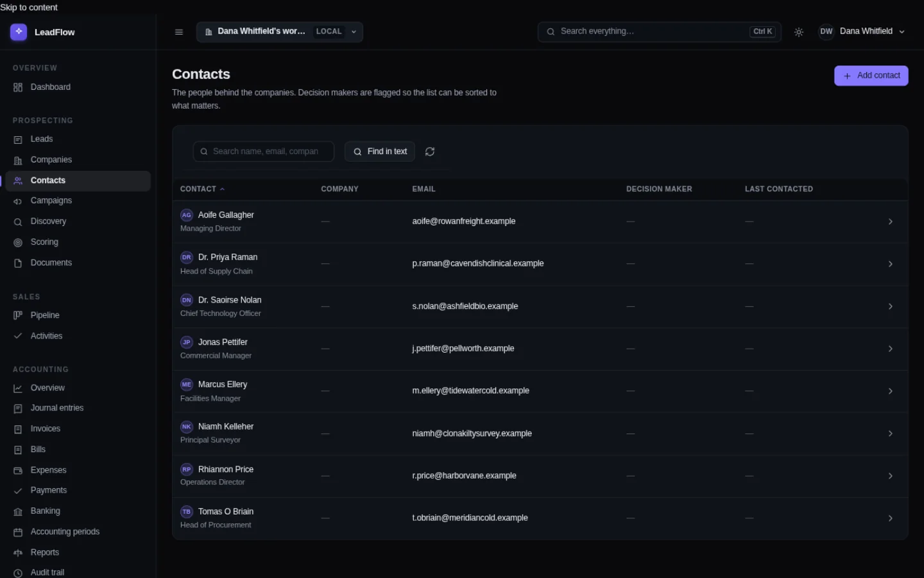The width and height of the screenshot is (924, 578).
Task: Open Banking in the sidebar
Action: click(78, 511)
